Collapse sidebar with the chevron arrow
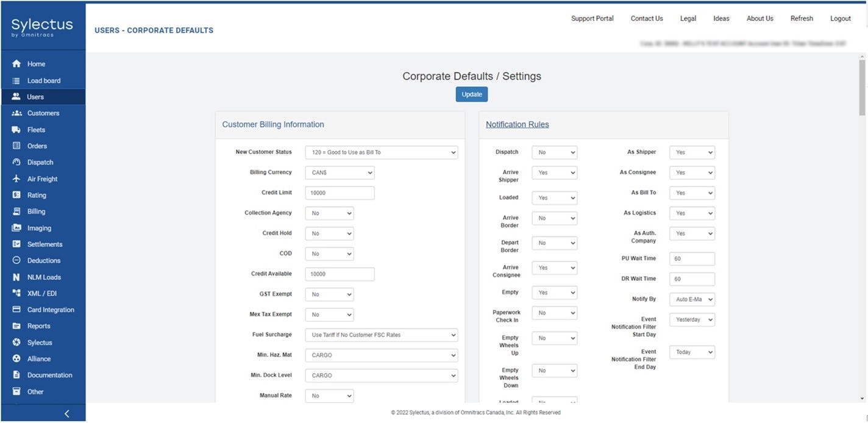 [66, 414]
